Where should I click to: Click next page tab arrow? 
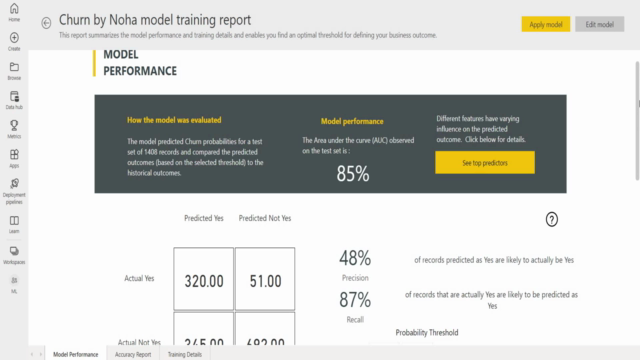pos(40,354)
